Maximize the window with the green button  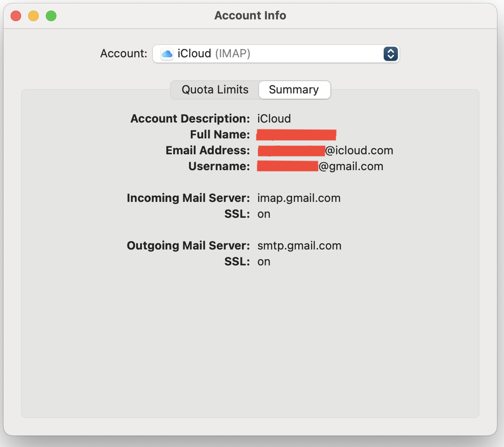(x=51, y=16)
